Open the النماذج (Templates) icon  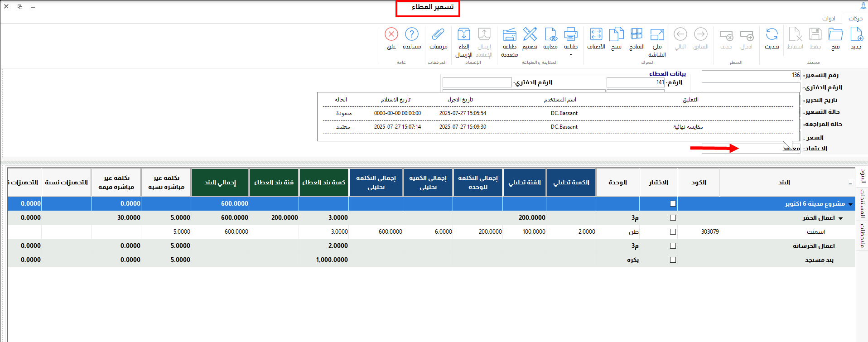[637, 34]
